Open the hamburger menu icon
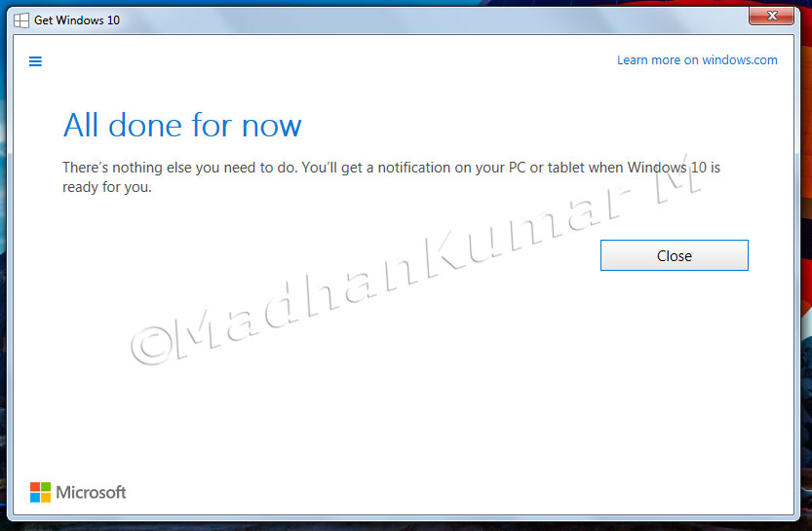This screenshot has height=531, width=812. (35, 61)
